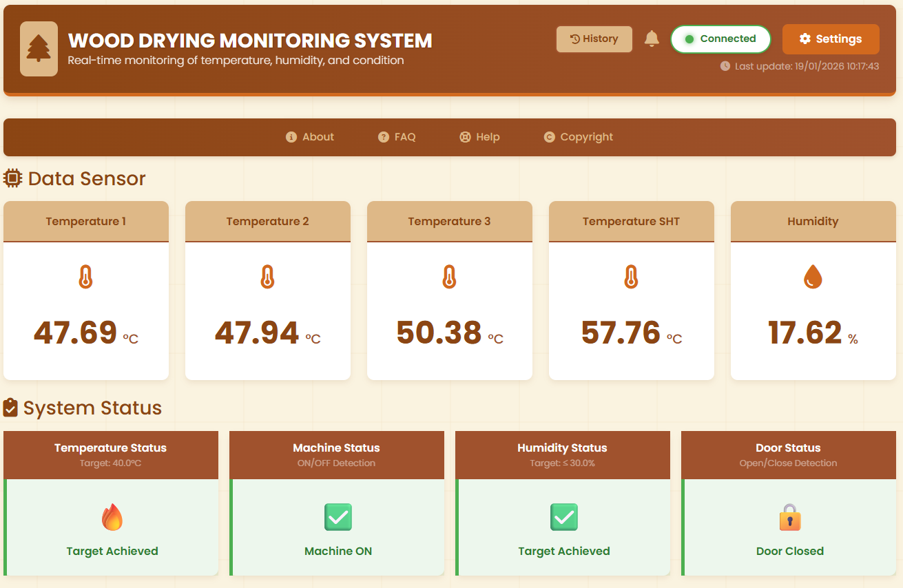Open the About page
The height and width of the screenshot is (588, 903).
tap(310, 137)
